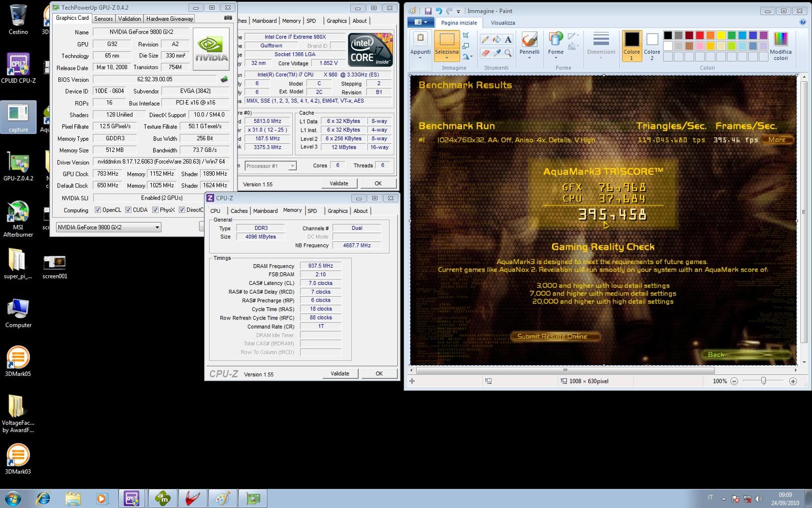Toggle the OpenCL checkbox in GPU-Z
812x508 pixels.
(98, 210)
